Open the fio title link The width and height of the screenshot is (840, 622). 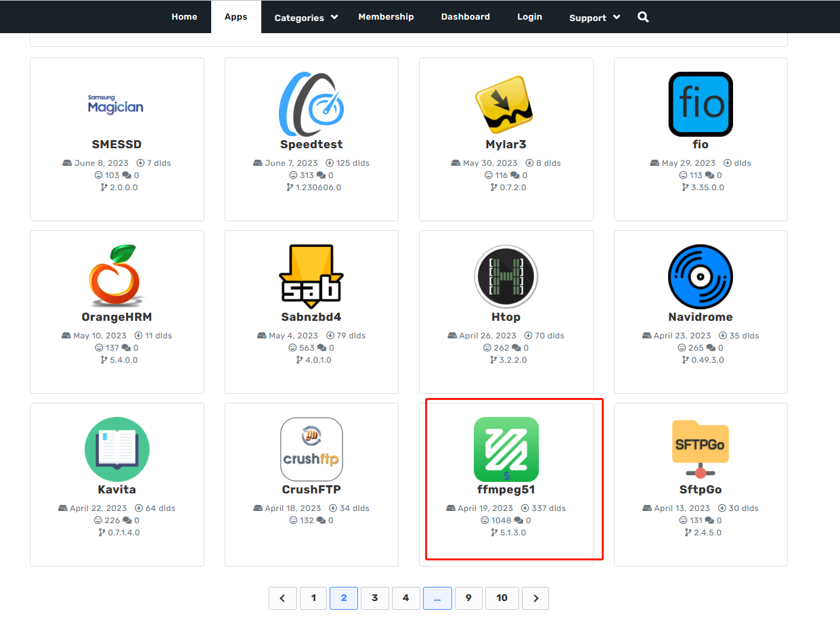701,144
